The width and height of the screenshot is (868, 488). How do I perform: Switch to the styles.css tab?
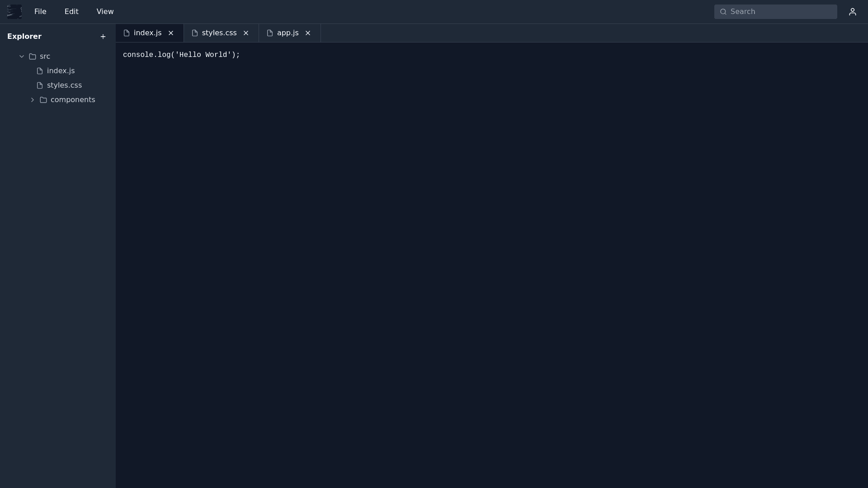[219, 33]
